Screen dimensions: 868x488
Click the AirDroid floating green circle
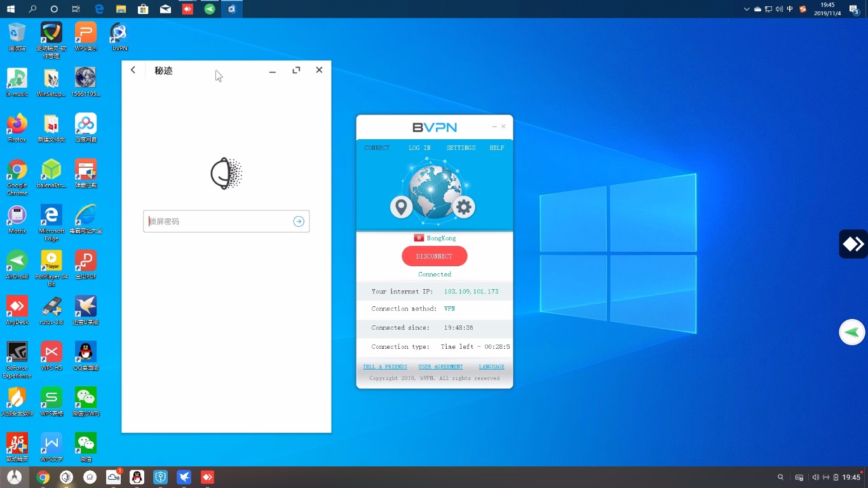pos(852,332)
